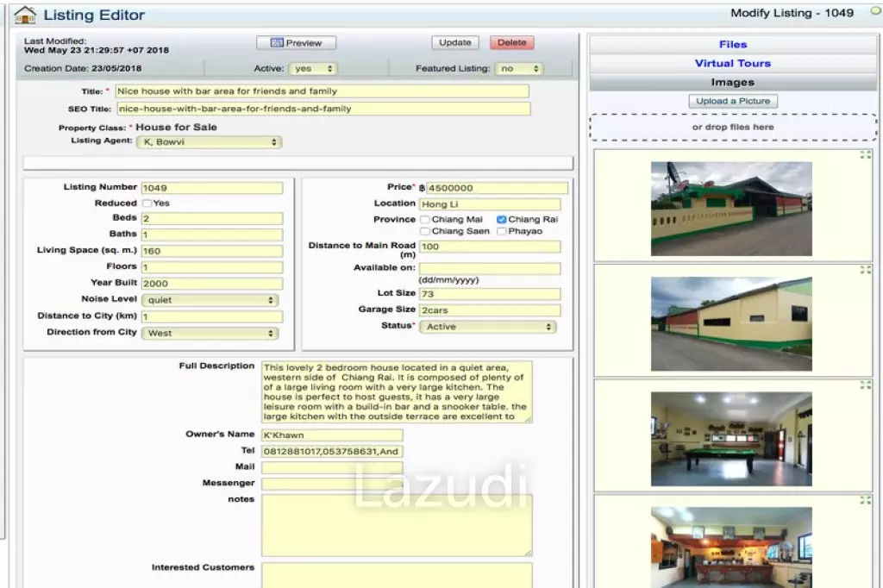Open the Active yes dropdown
The height and width of the screenshot is (588, 883).
(x=313, y=69)
